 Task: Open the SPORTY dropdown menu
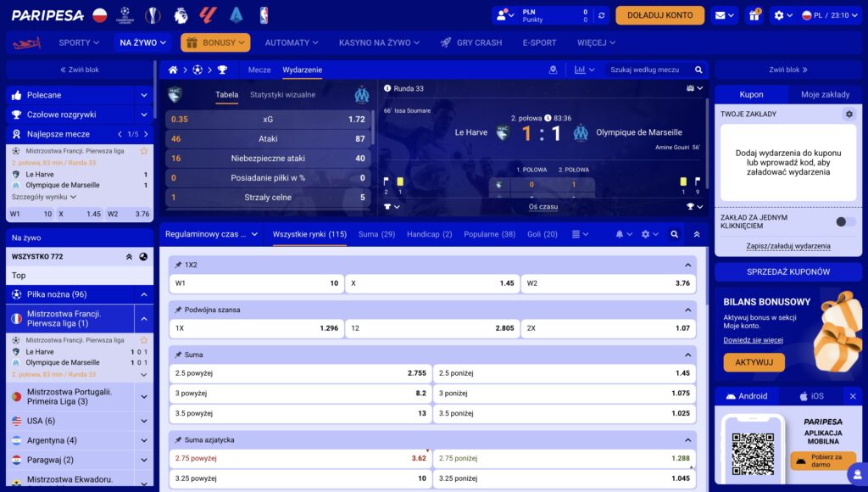point(79,42)
